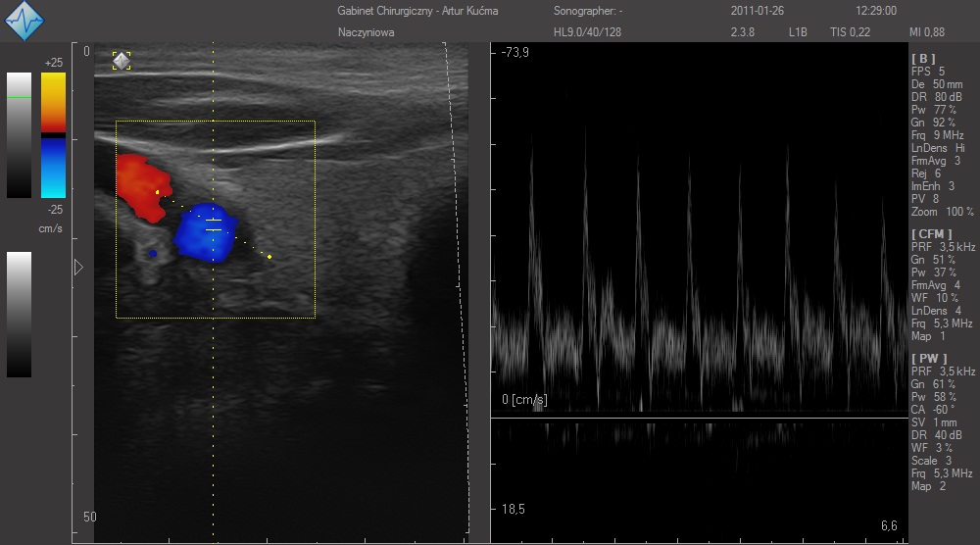Click the B-mode Pw 77 % parameter
Viewport: 980px width, 545px height.
click(934, 110)
